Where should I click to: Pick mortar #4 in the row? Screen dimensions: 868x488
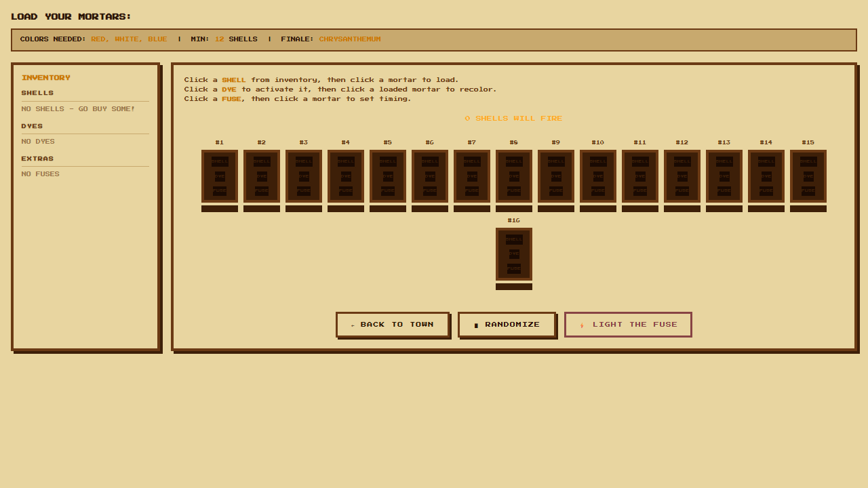click(x=346, y=176)
